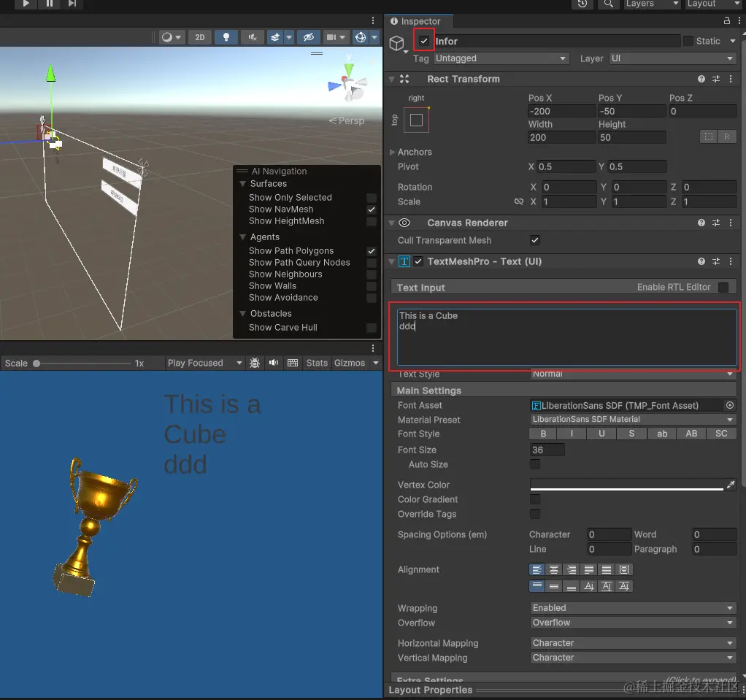Click the Game view keyboard shortcuts icon

coord(293,363)
